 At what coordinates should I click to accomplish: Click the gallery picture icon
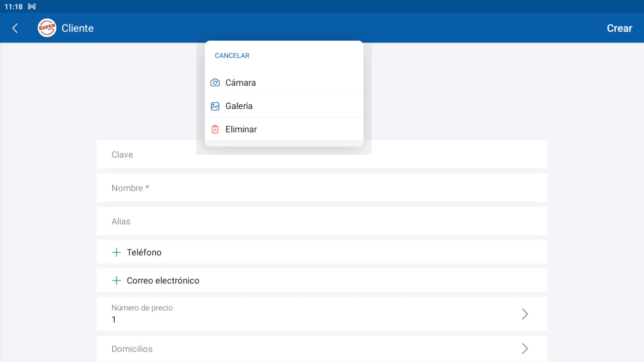click(x=215, y=106)
